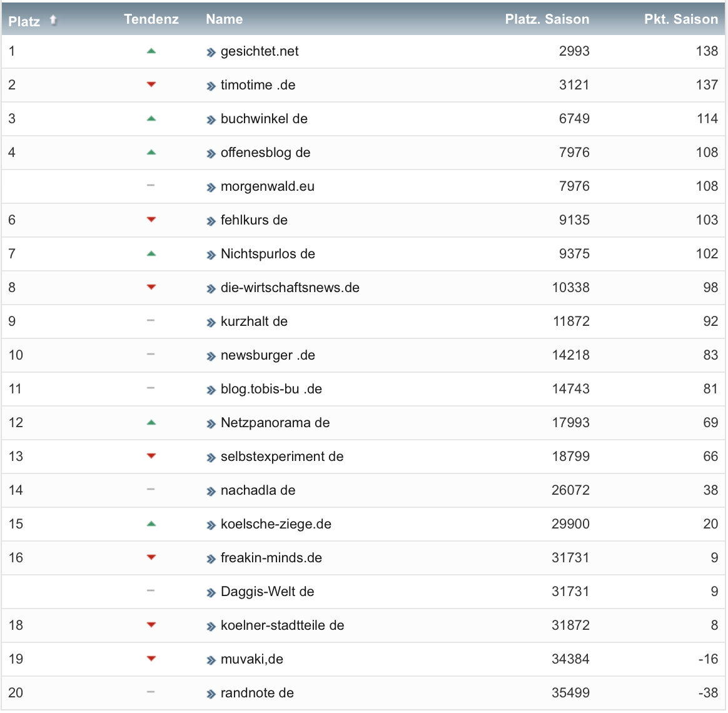
Task: Click the neutral dash icon for morgenwald.eu
Action: pyautogui.click(x=151, y=185)
